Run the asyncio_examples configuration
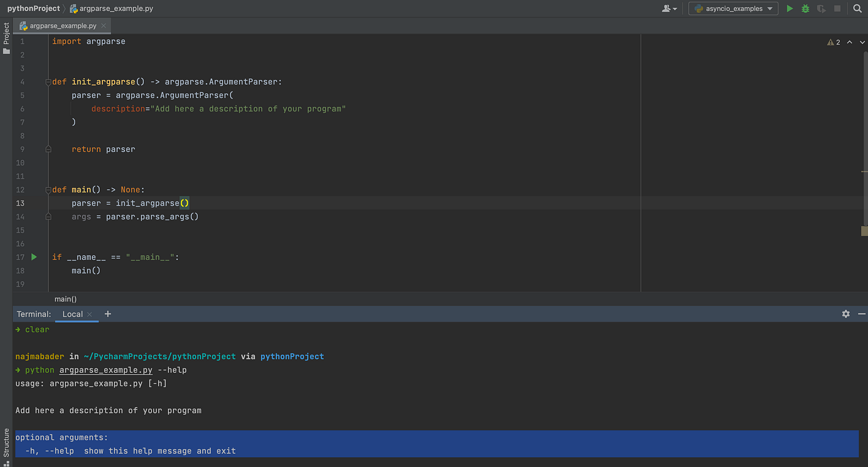This screenshot has width=868, height=467. pos(789,8)
